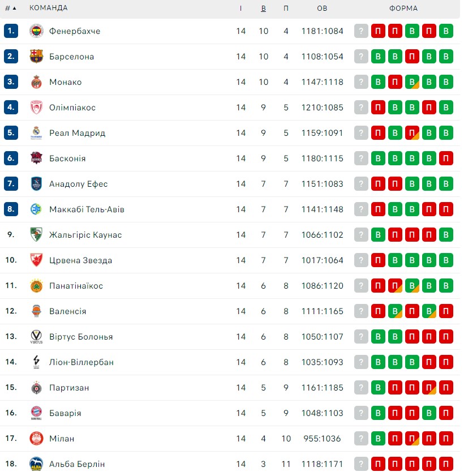The width and height of the screenshot is (464, 476).
Task: Click the ОВ points column header
Action: pyautogui.click(x=322, y=8)
